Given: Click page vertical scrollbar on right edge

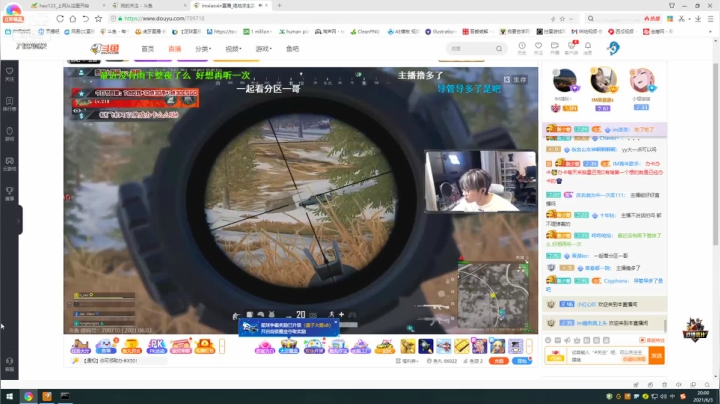Looking at the screenshot, I should click(715, 156).
